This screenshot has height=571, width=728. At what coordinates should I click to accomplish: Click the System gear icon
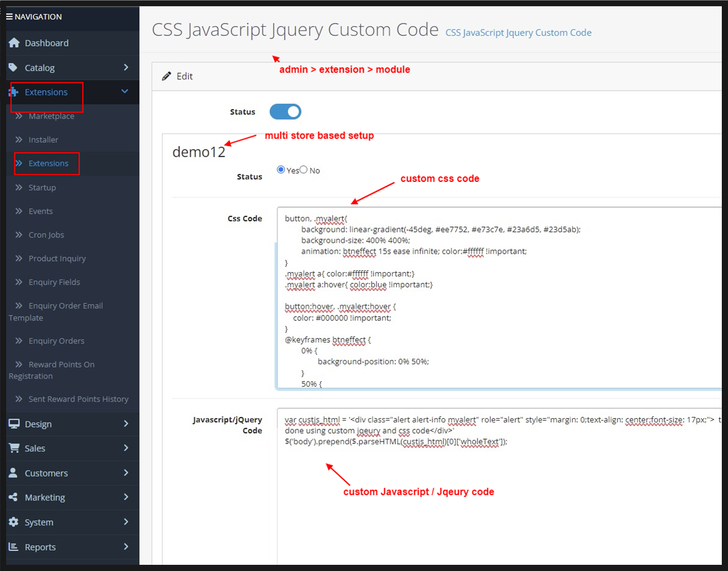(x=14, y=522)
